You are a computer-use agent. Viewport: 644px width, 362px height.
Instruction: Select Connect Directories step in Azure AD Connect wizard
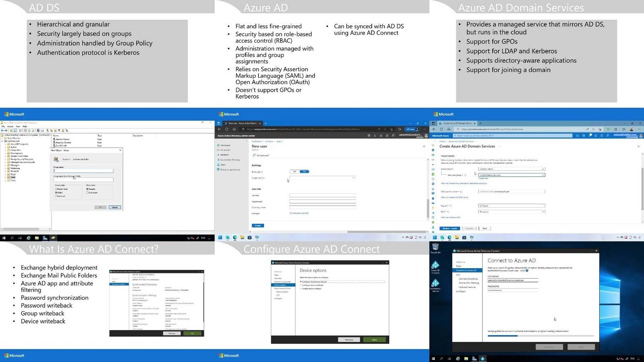(x=468, y=279)
